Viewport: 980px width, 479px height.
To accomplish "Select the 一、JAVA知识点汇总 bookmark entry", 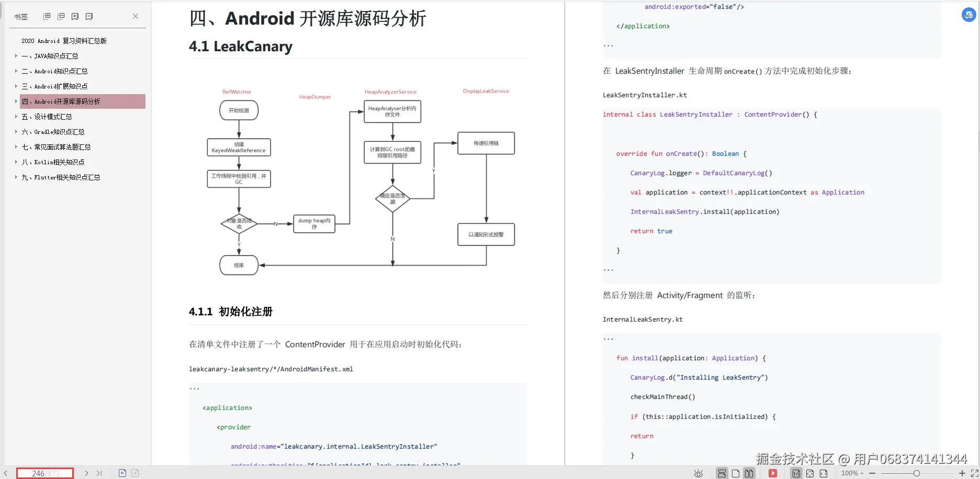I will 50,56.
